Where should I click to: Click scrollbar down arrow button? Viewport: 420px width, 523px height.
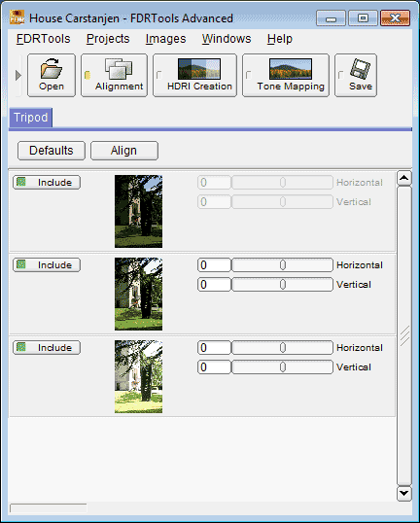[404, 493]
